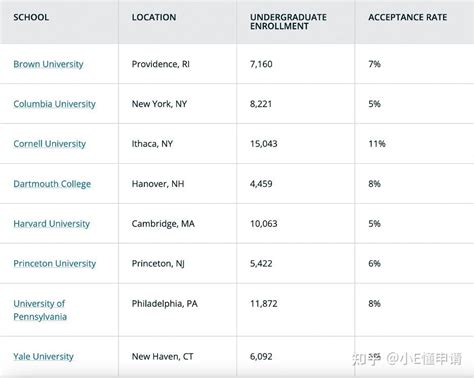The width and height of the screenshot is (474, 378).
Task: Open the University of Pennsylvania link
Action: click(x=40, y=310)
